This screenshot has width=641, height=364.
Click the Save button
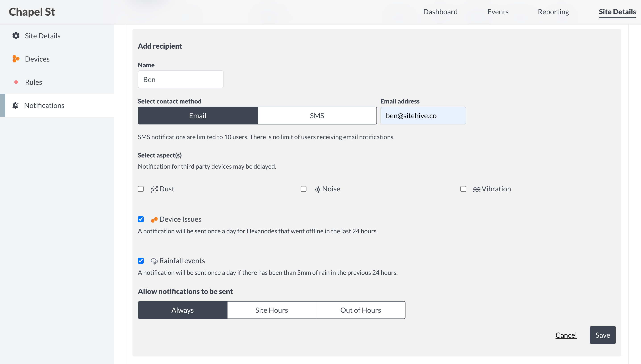tap(602, 335)
